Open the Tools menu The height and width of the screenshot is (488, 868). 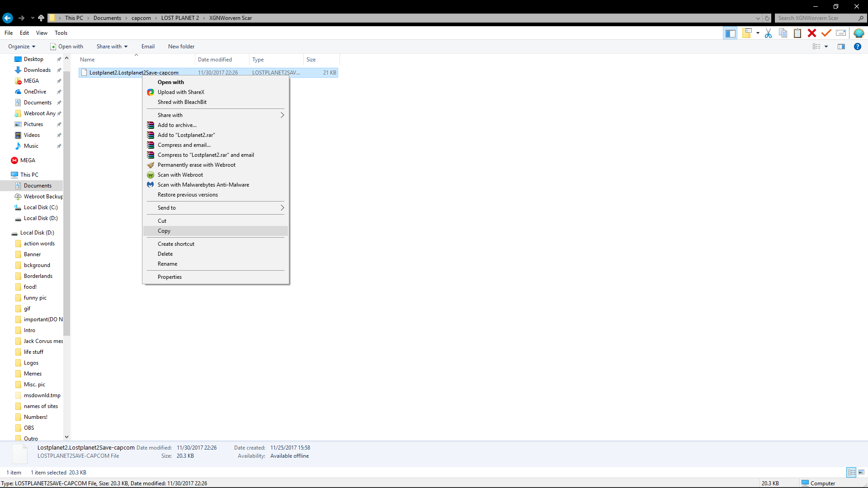click(x=61, y=33)
